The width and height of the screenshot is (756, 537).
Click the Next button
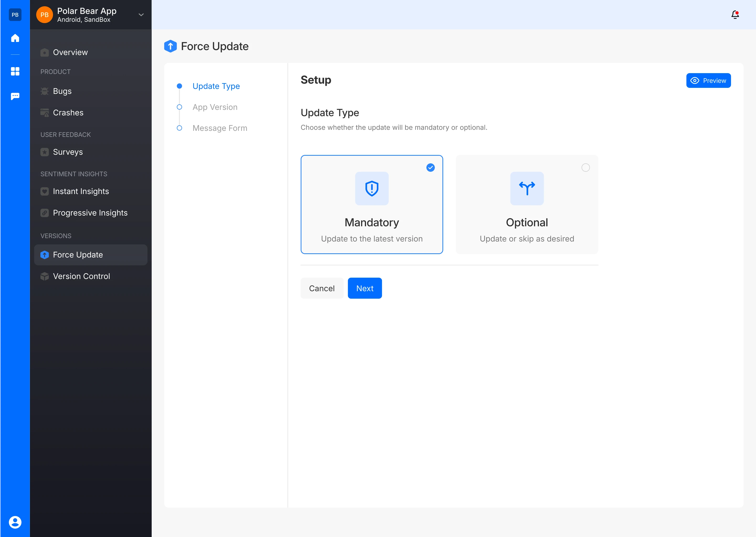364,288
